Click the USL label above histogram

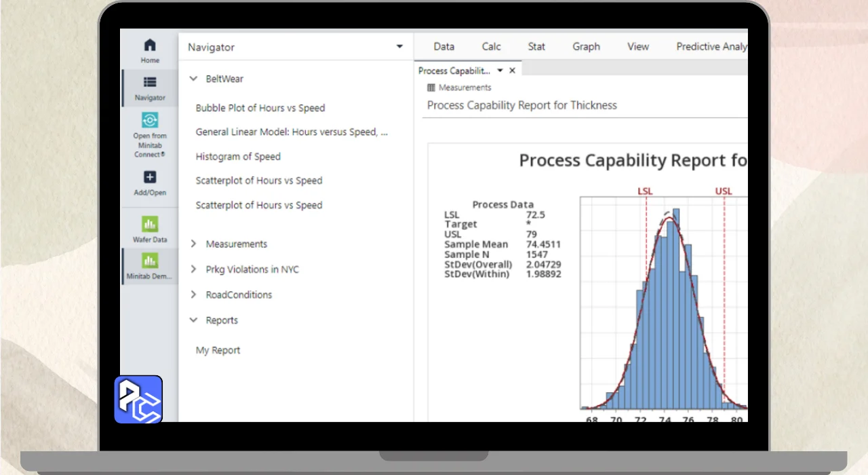click(724, 191)
